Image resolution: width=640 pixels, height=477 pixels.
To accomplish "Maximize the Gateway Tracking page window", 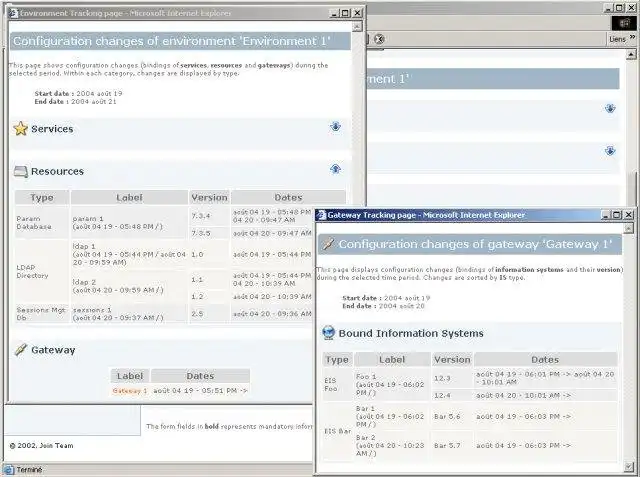I will [x=617, y=215].
